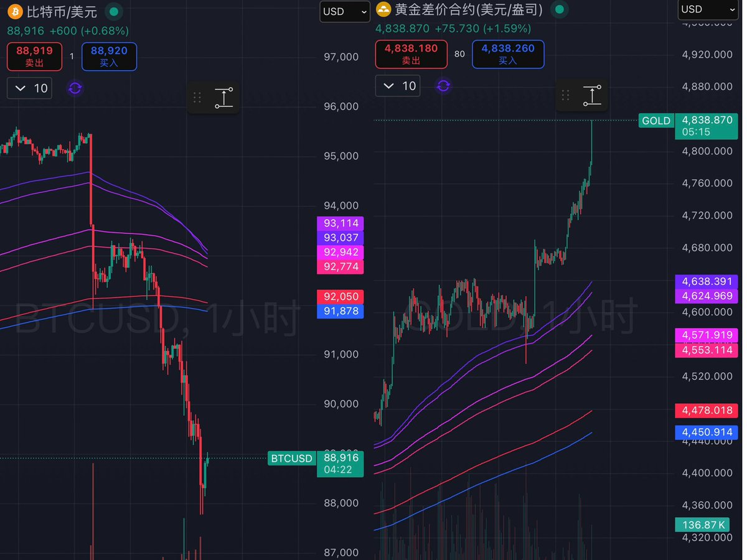Open the USD currency dropdown on BTC chart
This screenshot has width=747, height=560.
coord(345,11)
